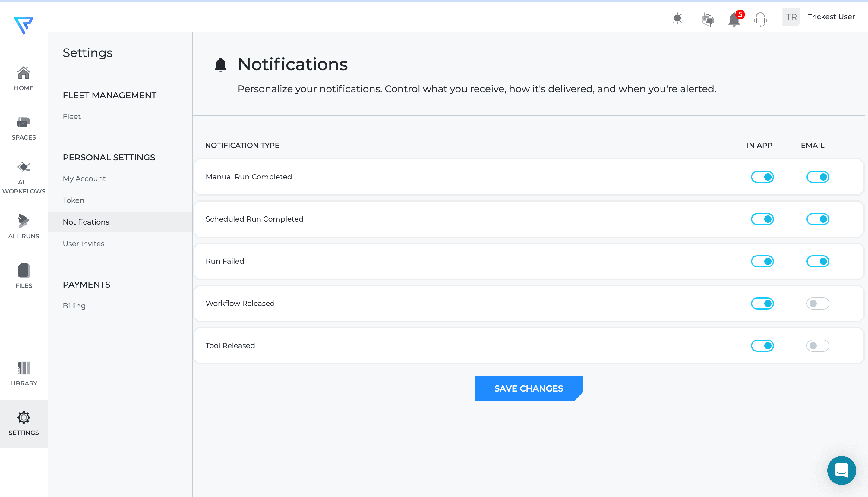
Task: Open Fleet settings page
Action: (x=72, y=116)
